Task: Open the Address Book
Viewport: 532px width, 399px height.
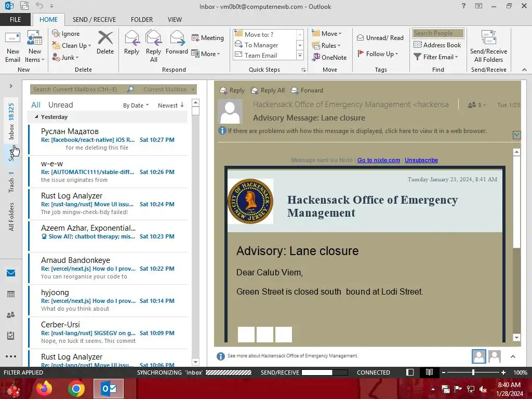Action: [437, 45]
